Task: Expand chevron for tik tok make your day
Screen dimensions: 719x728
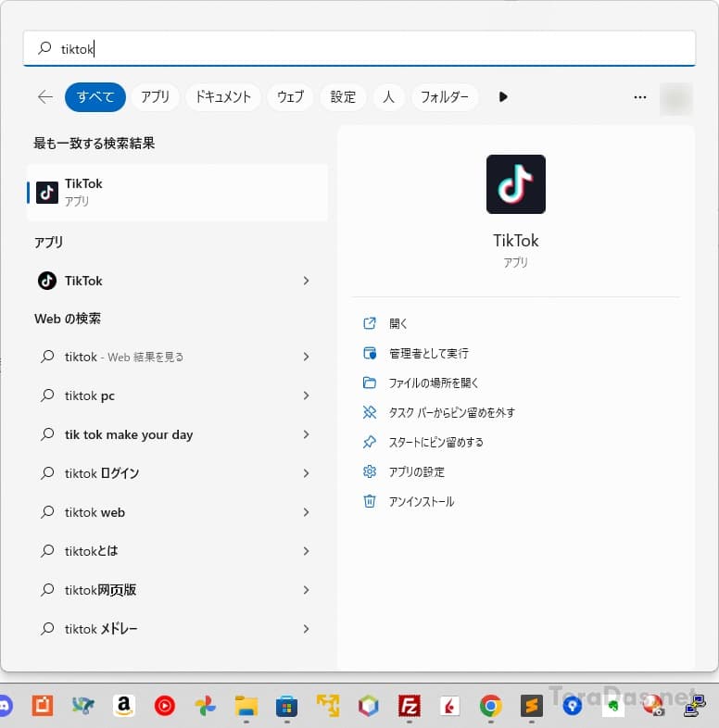Action: click(306, 434)
